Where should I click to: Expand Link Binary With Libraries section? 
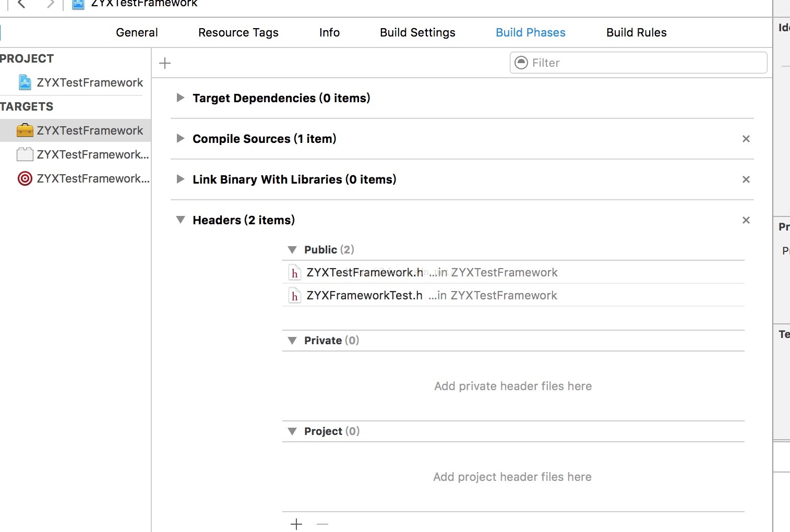(181, 179)
